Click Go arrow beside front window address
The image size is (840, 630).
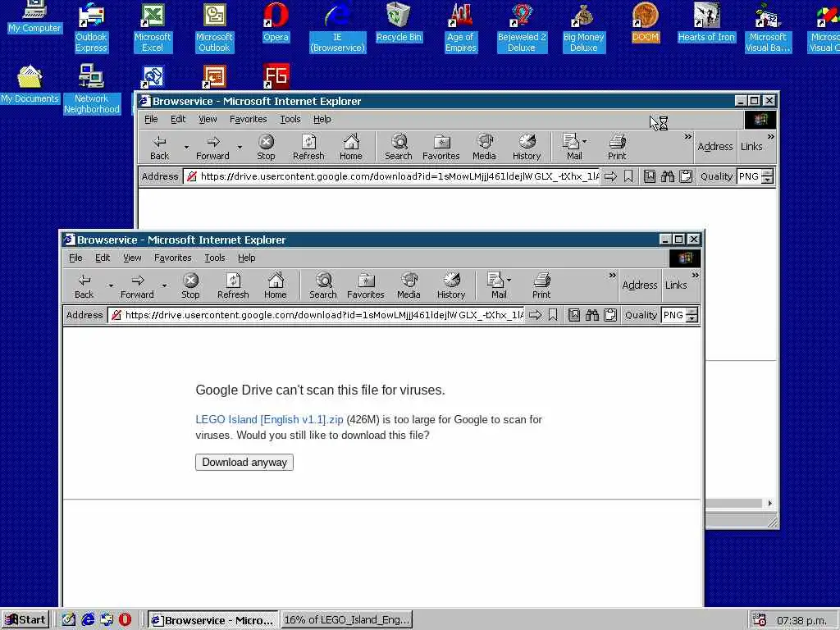pyautogui.click(x=535, y=315)
